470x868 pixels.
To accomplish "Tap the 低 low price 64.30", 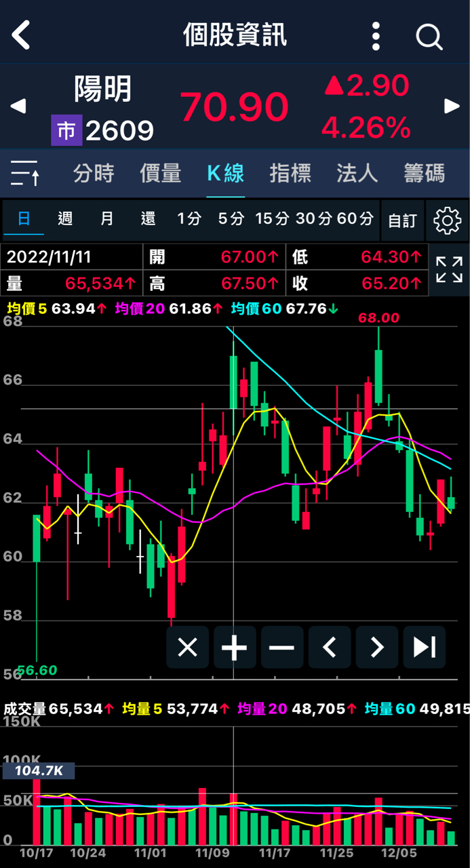I will click(x=357, y=257).
